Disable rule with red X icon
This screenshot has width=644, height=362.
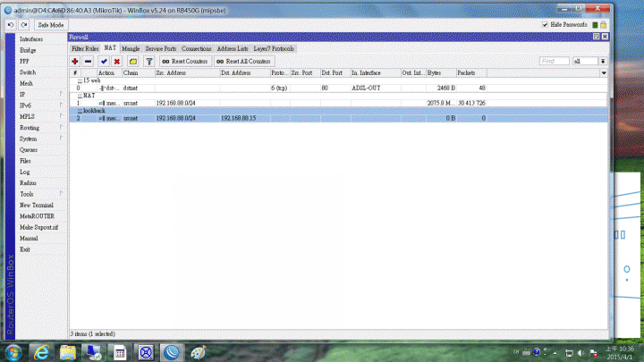[x=117, y=61]
